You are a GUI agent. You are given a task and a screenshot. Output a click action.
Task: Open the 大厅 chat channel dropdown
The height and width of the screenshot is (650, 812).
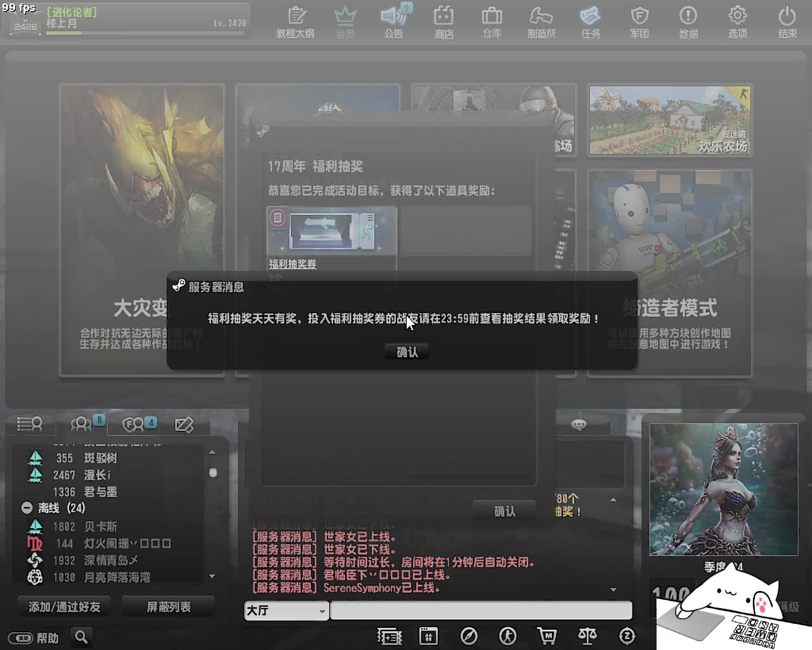pyautogui.click(x=286, y=611)
